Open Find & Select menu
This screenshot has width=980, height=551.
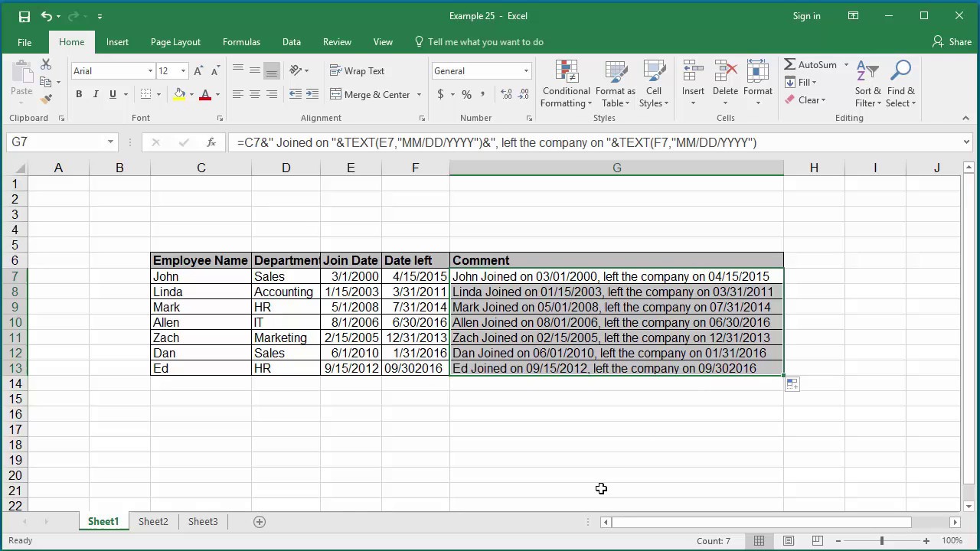(901, 84)
